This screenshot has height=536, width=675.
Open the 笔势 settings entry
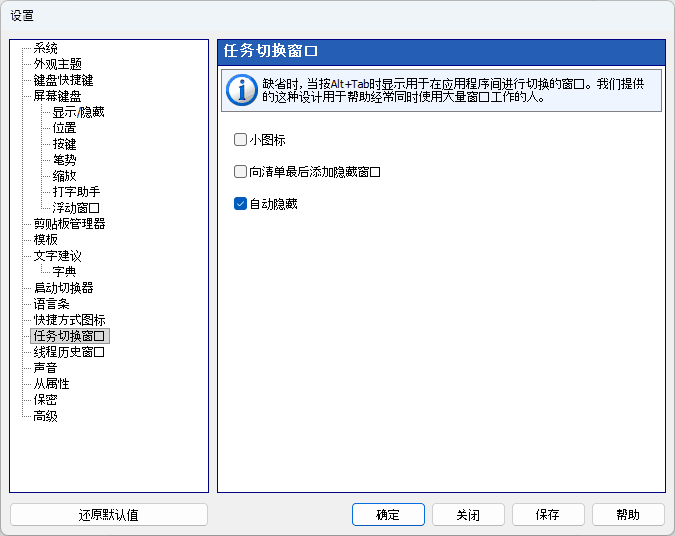65,160
